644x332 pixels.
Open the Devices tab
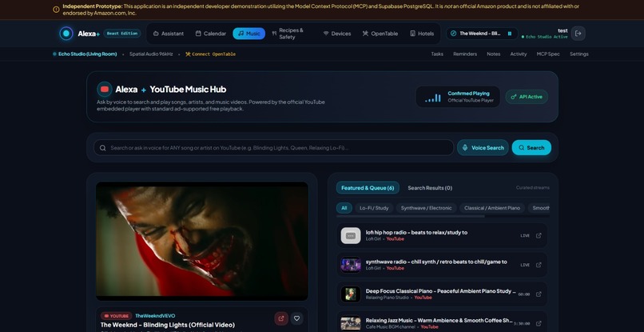pos(337,34)
